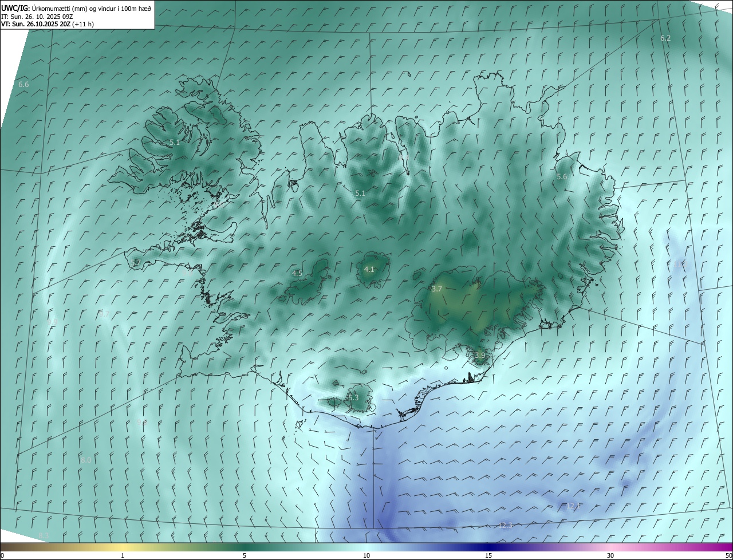Click the 6.6 value label
The height and width of the screenshot is (560, 733).
click(23, 85)
